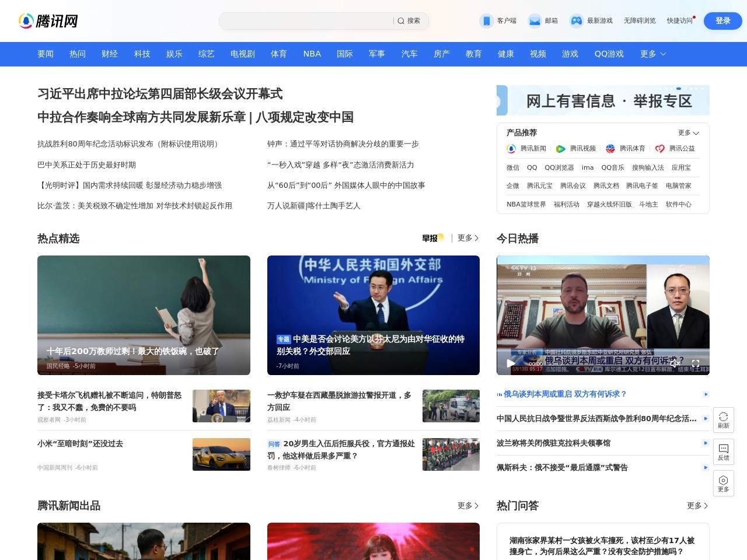
Task: Click the 腾讯网 logo
Action: pyautogui.click(x=48, y=21)
